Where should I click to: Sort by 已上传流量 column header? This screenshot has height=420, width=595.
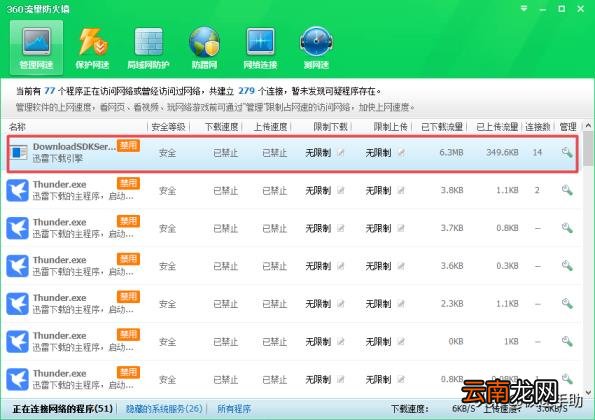tap(497, 127)
